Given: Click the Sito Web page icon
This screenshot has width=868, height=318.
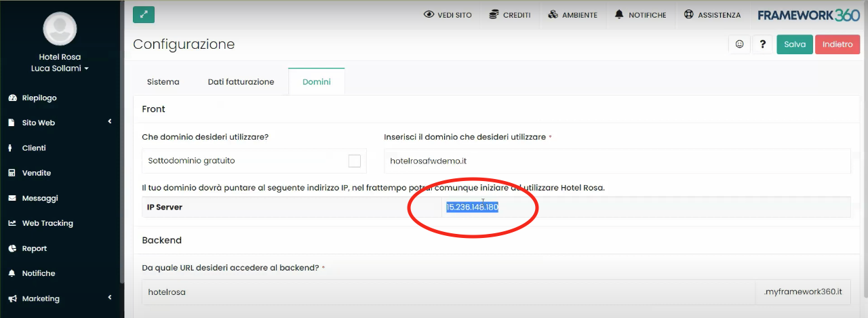Looking at the screenshot, I should pos(12,123).
